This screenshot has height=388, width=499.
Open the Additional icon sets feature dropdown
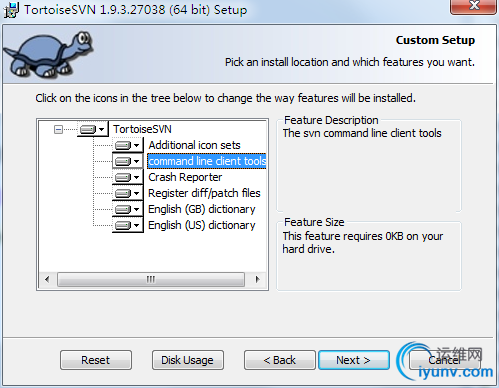point(128,145)
